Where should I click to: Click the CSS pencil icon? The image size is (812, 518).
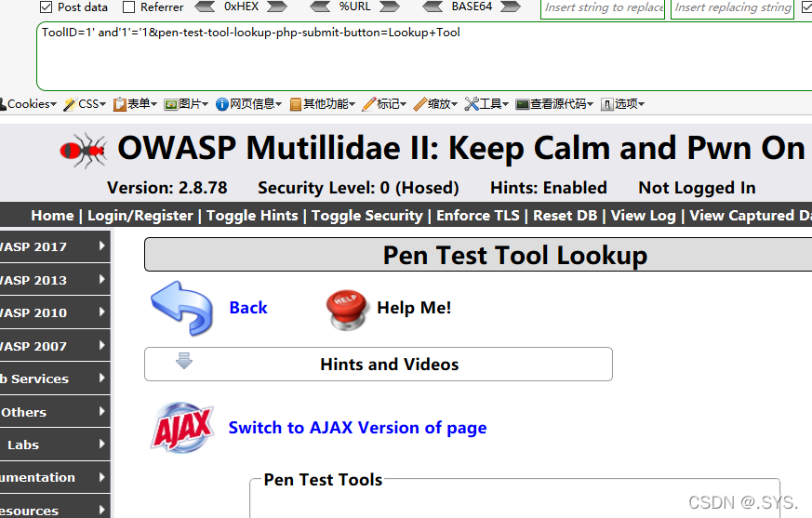(70, 104)
